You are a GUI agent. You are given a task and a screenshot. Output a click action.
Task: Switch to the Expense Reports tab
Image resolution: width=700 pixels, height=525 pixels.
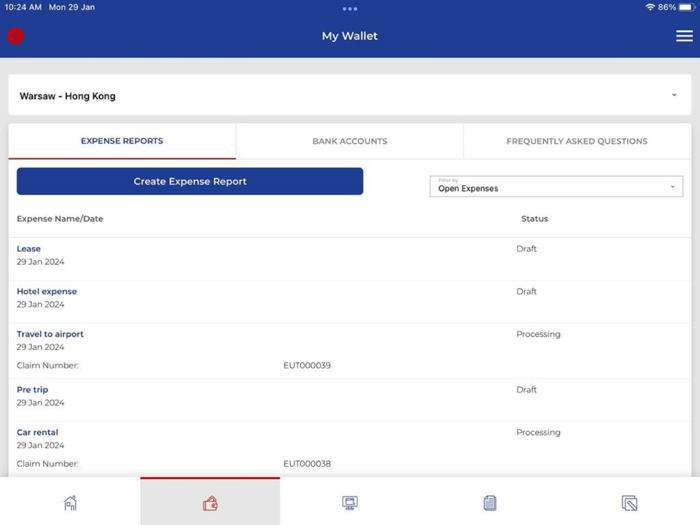click(x=122, y=141)
